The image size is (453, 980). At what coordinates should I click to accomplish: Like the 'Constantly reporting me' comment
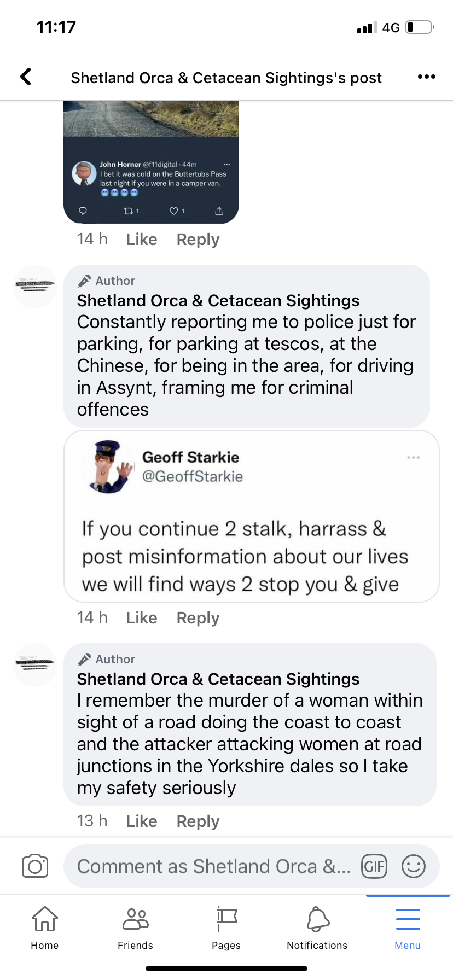(142, 618)
